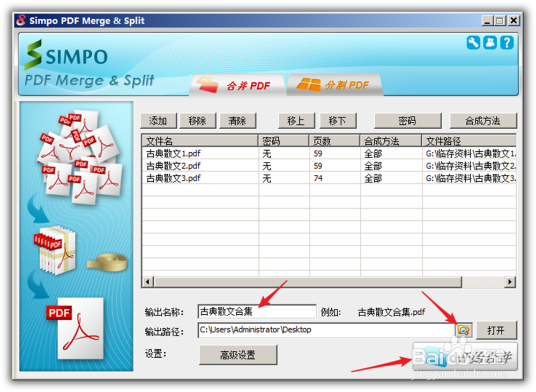This screenshot has width=536, height=392.
Task: Click the 合成方法 column header
Action: coord(391,141)
